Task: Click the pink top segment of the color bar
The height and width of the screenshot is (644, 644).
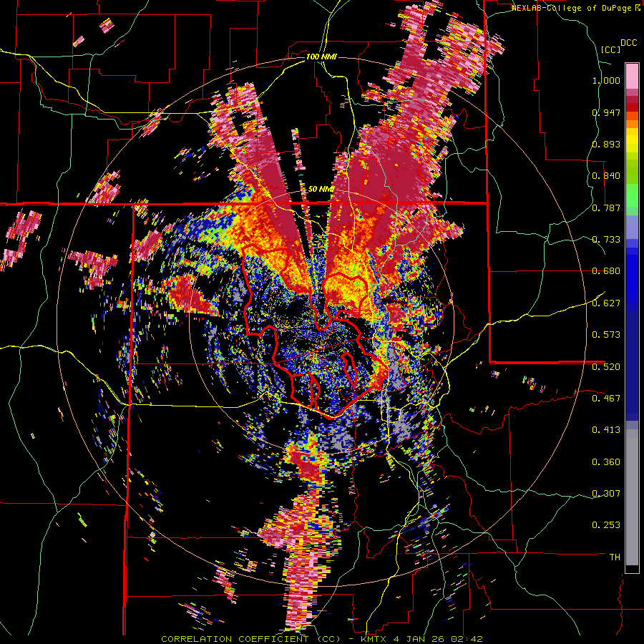Action: [x=632, y=76]
